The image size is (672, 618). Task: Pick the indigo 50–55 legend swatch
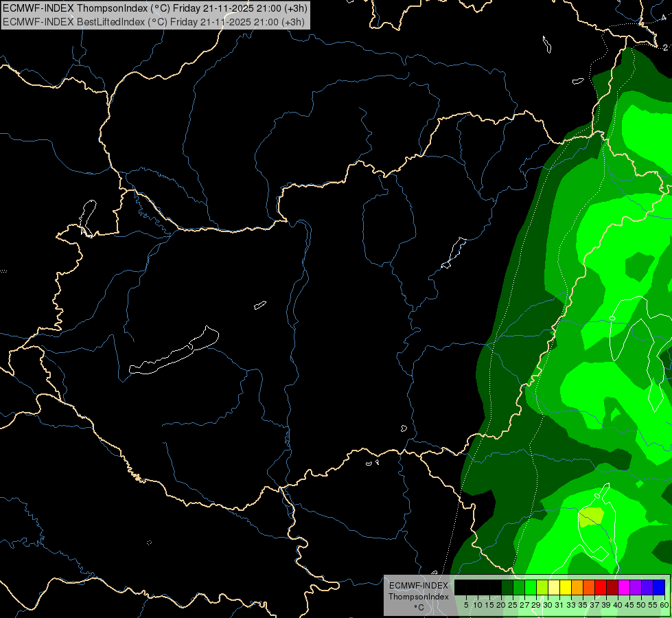[x=647, y=588]
